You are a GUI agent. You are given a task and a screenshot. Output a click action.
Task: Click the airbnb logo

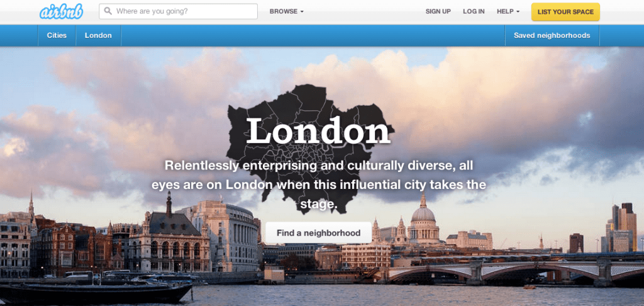61,11
